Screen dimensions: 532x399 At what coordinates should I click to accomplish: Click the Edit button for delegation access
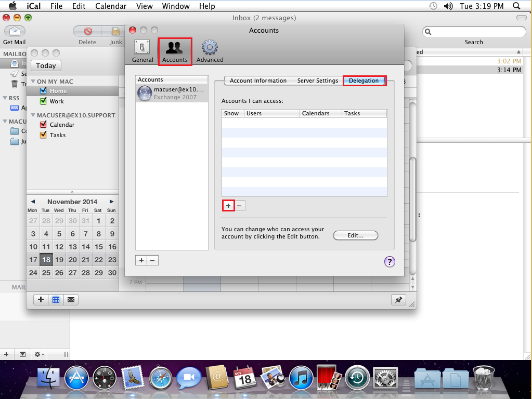click(x=355, y=235)
